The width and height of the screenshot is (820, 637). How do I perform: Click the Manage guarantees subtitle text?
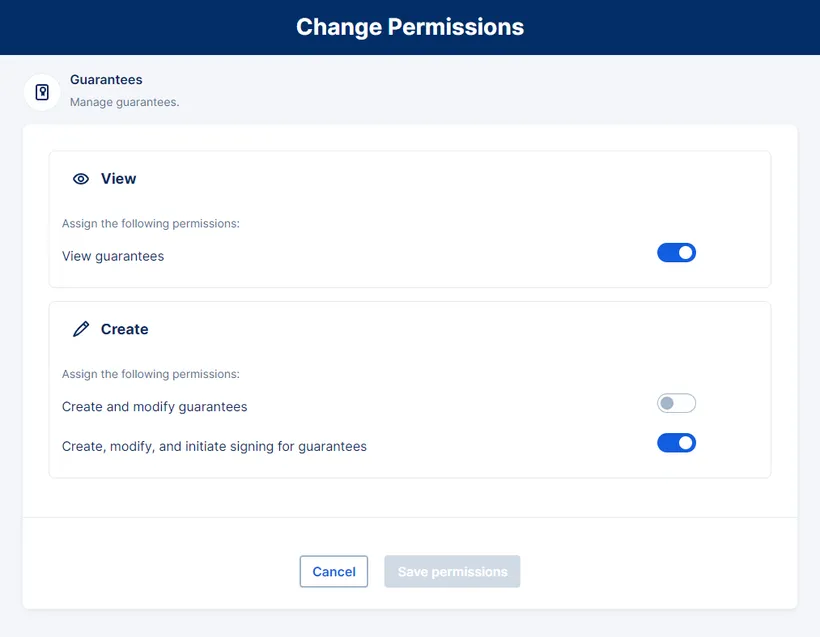(x=124, y=102)
